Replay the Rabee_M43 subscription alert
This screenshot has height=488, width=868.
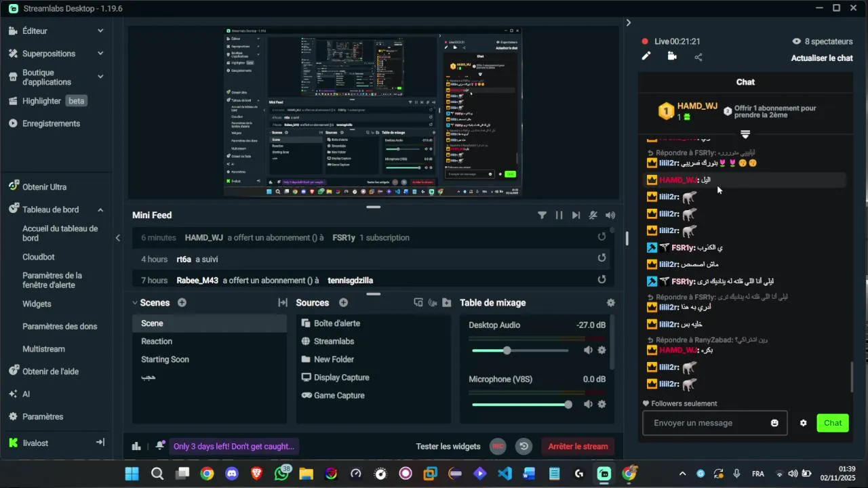pyautogui.click(x=601, y=279)
